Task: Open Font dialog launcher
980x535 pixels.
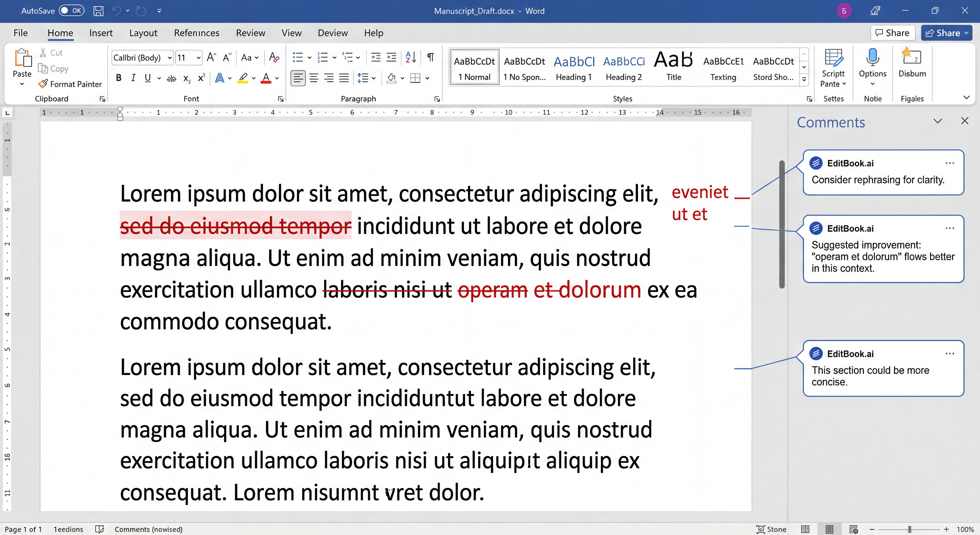Action: 281,99
